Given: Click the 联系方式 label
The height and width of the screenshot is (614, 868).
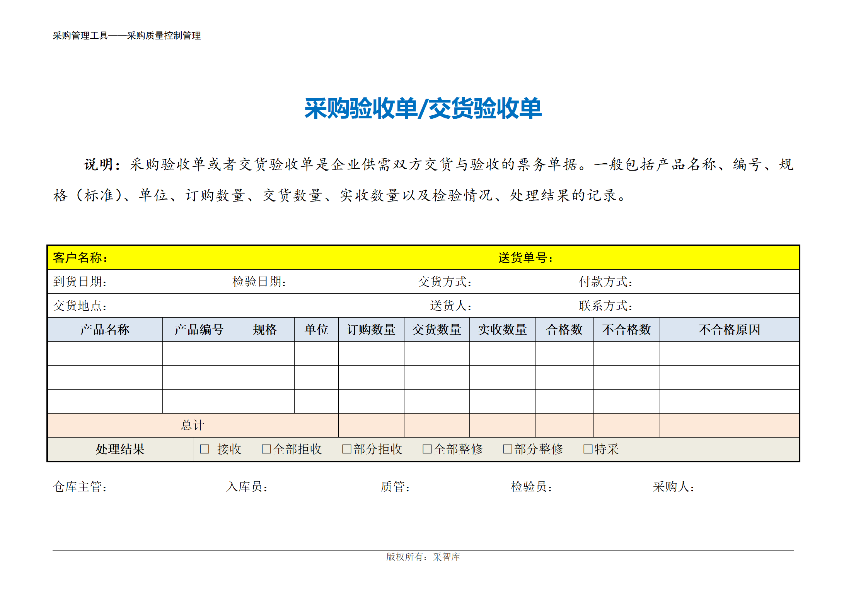Looking at the screenshot, I should tap(606, 306).
